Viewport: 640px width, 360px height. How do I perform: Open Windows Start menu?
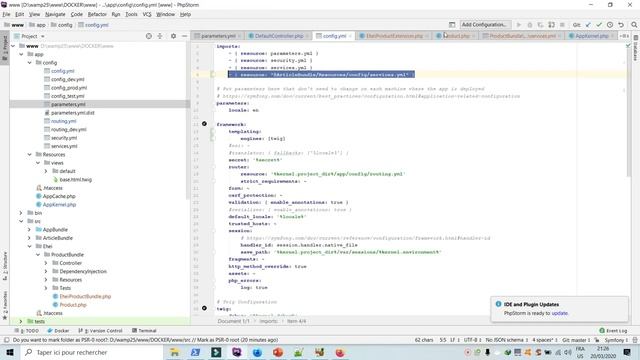10,352
